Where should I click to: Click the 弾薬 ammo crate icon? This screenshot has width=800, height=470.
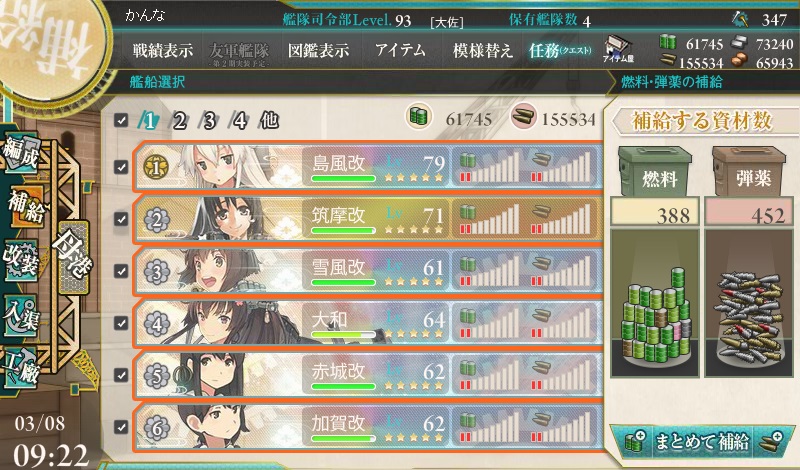click(x=749, y=171)
